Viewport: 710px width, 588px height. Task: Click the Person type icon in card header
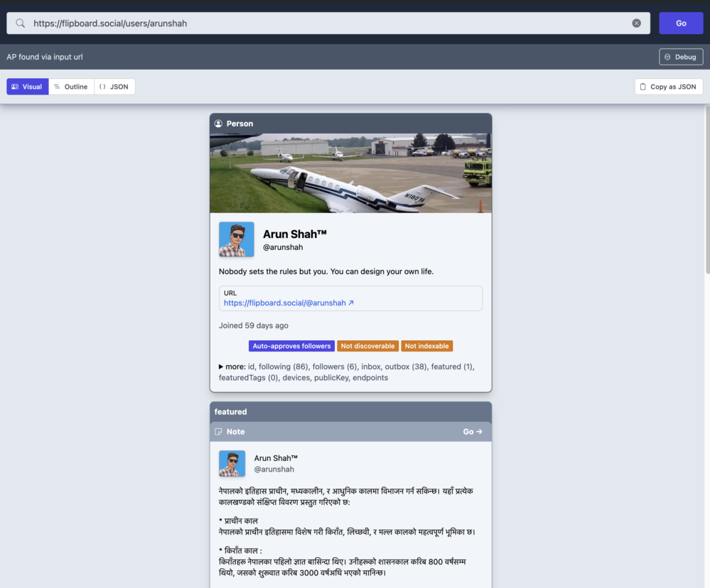click(x=219, y=124)
